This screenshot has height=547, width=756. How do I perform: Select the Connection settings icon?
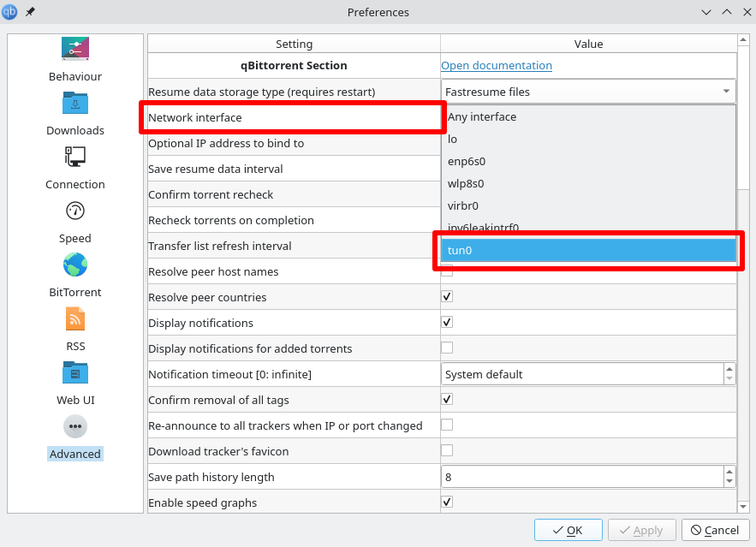(75, 157)
